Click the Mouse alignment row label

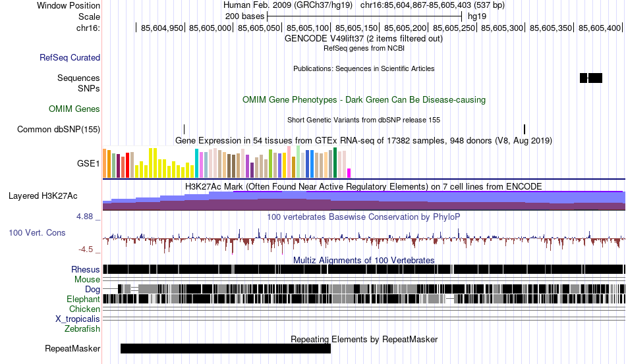click(x=87, y=280)
